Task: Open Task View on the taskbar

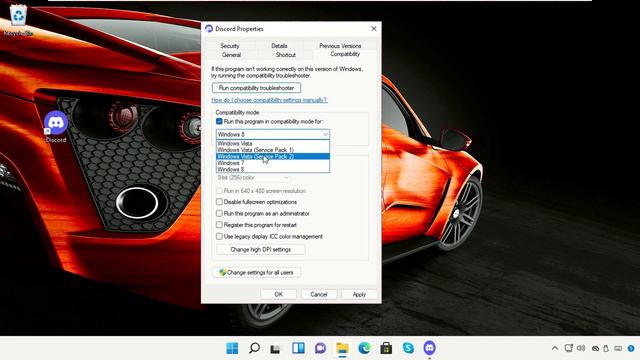Action: [x=276, y=348]
